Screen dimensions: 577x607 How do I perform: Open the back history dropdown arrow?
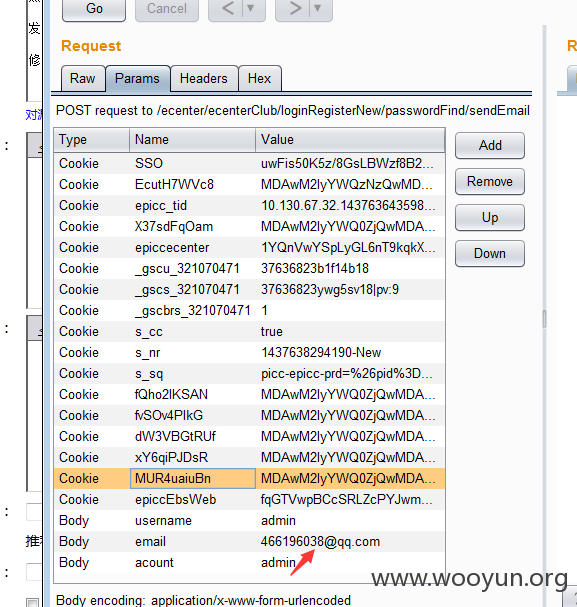pyautogui.click(x=251, y=8)
